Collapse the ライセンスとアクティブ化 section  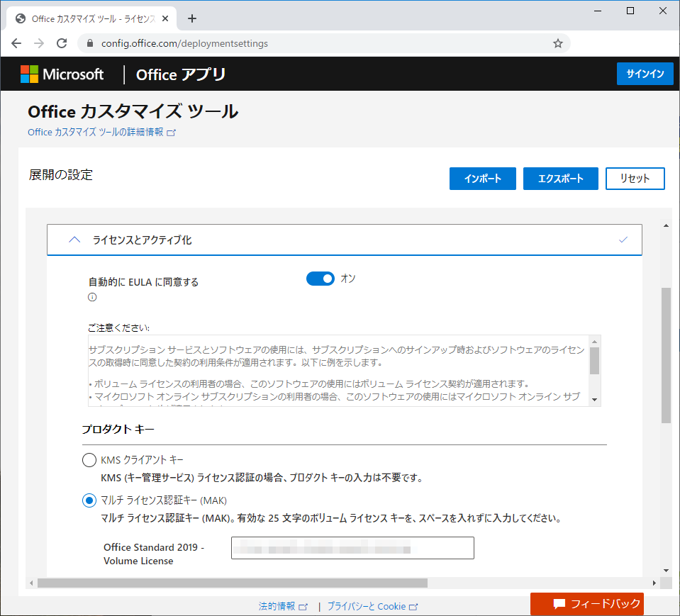point(74,240)
